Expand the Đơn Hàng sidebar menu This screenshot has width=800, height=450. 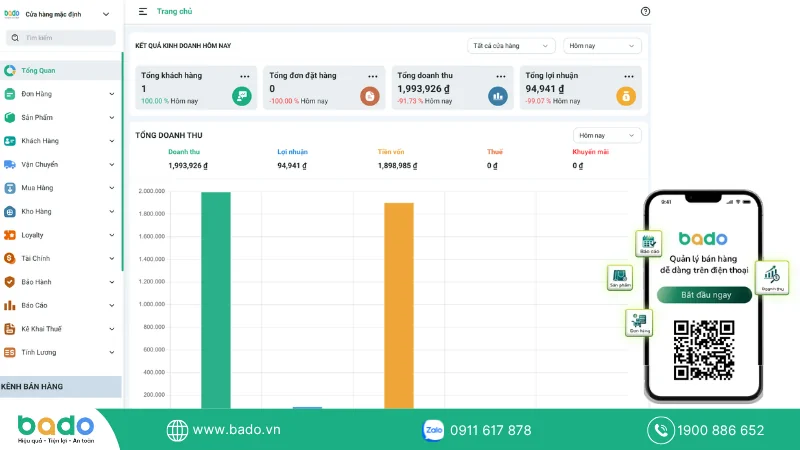click(x=61, y=94)
